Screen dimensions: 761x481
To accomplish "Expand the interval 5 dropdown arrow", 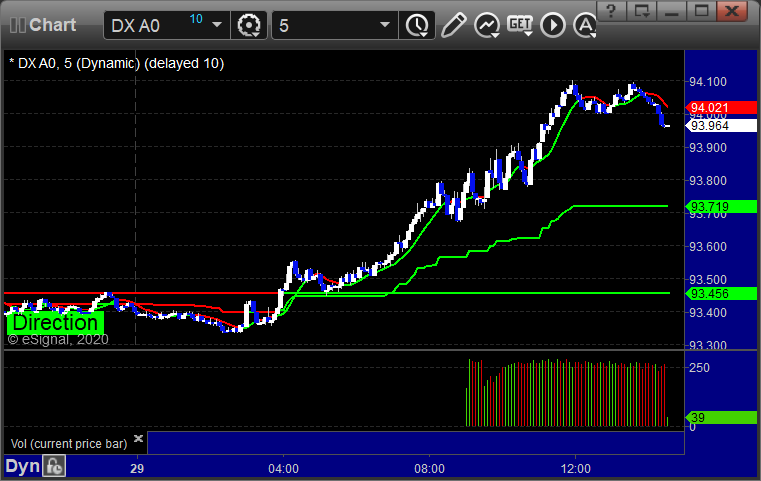I will point(381,25).
